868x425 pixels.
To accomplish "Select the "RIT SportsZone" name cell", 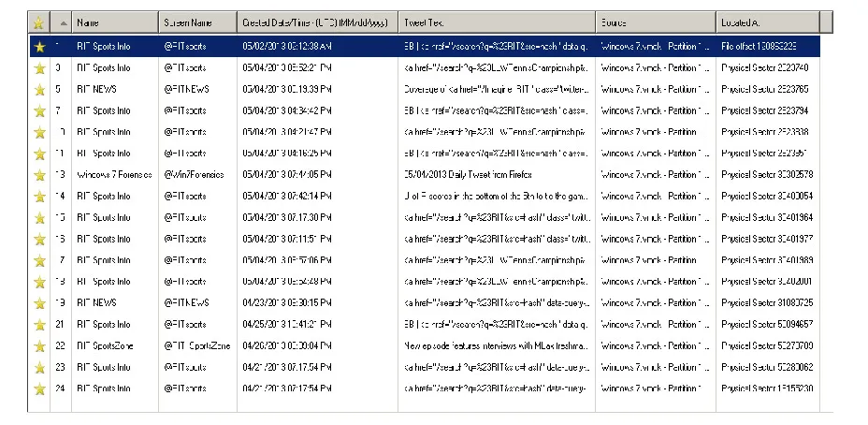I will click(105, 345).
